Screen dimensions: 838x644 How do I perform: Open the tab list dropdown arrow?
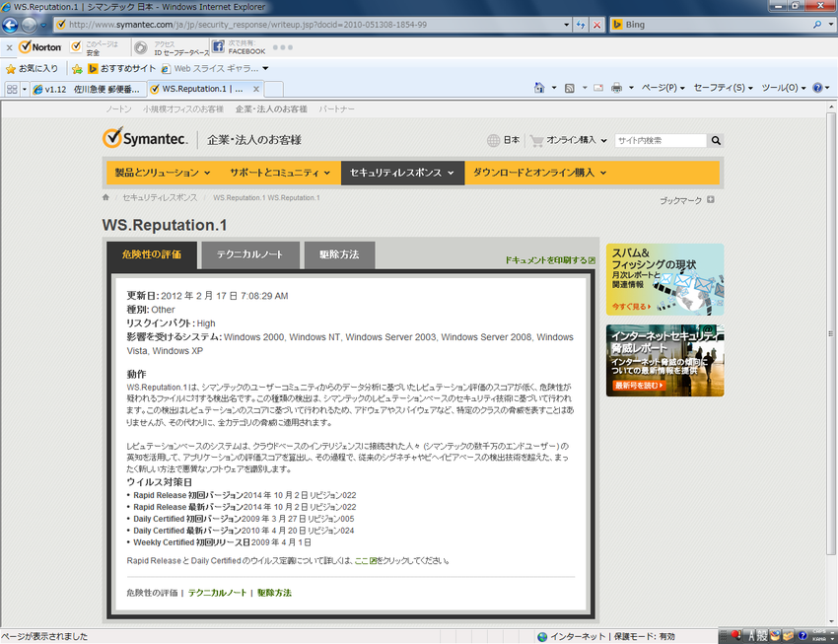(x=24, y=89)
